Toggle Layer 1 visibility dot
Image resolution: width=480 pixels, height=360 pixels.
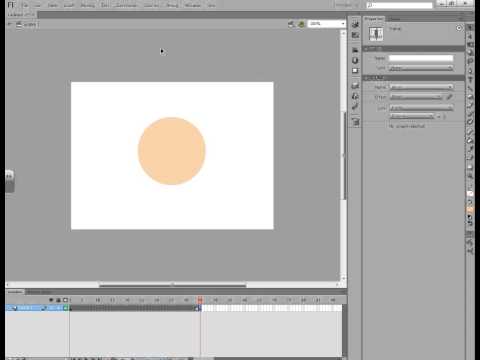[51, 308]
